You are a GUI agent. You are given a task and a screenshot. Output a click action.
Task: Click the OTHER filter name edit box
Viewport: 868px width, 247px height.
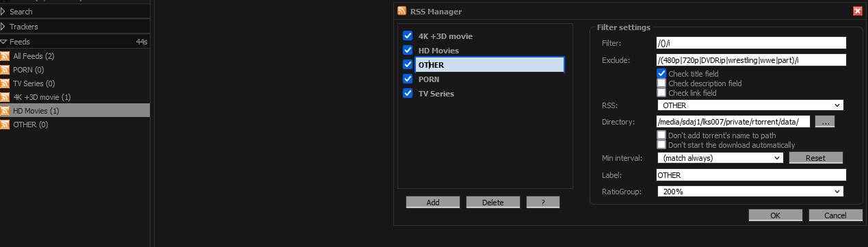tap(490, 64)
